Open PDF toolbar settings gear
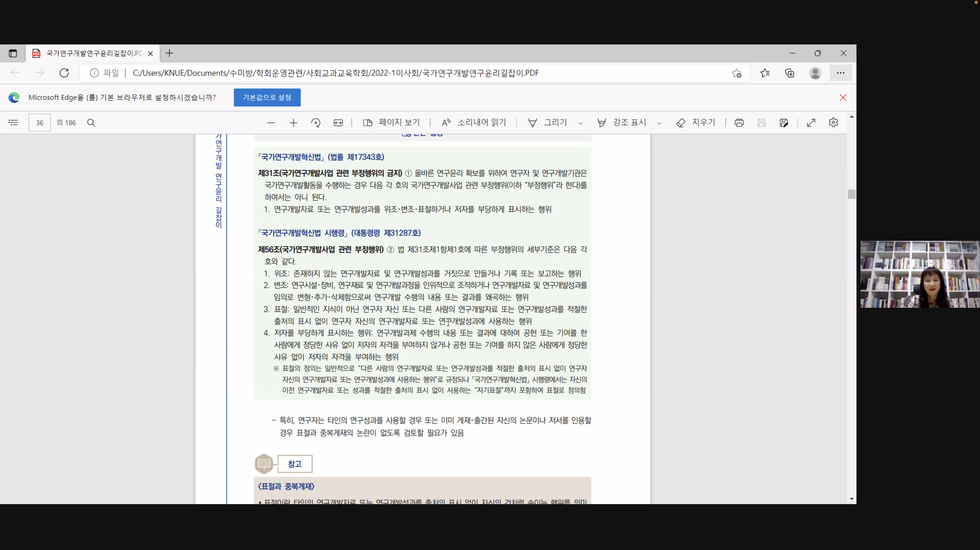The width and height of the screenshot is (980, 550). point(834,123)
